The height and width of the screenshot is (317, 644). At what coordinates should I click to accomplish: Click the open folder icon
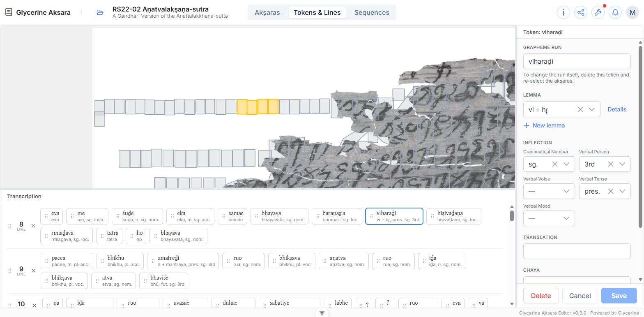tap(100, 12)
